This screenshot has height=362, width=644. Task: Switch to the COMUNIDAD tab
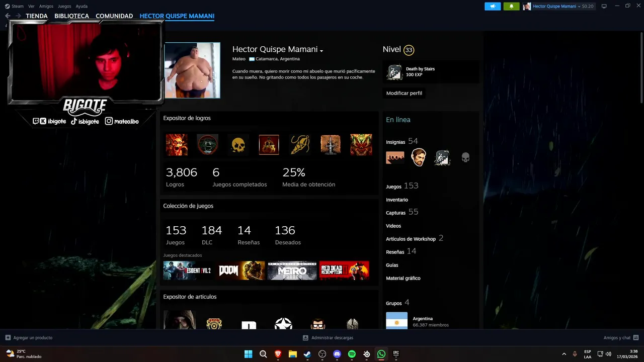coord(114,16)
